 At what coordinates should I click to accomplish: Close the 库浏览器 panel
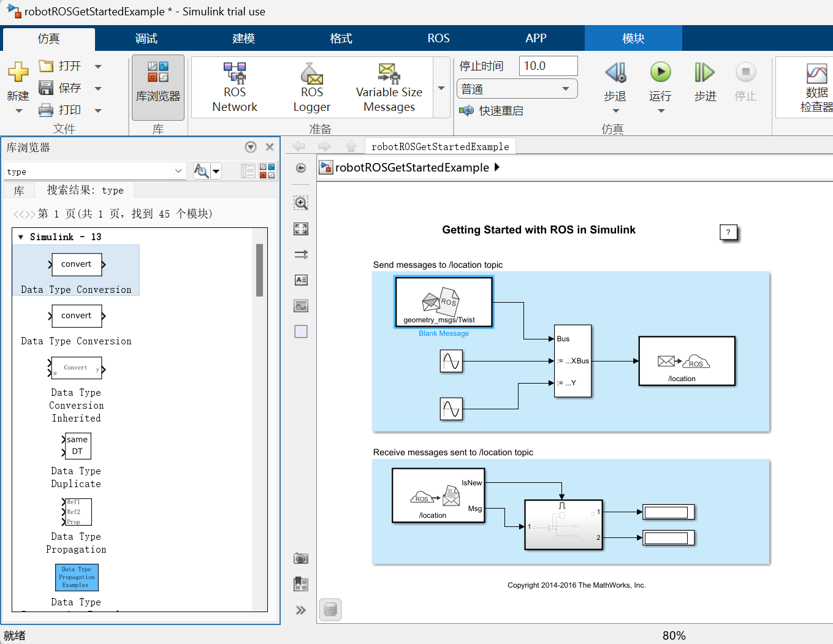270,147
